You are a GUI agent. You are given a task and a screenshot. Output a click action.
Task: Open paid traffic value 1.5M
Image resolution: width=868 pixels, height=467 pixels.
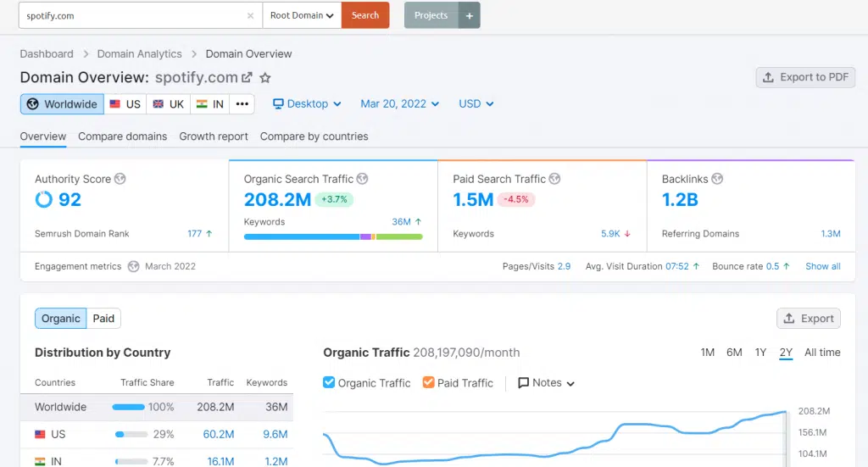coord(473,199)
